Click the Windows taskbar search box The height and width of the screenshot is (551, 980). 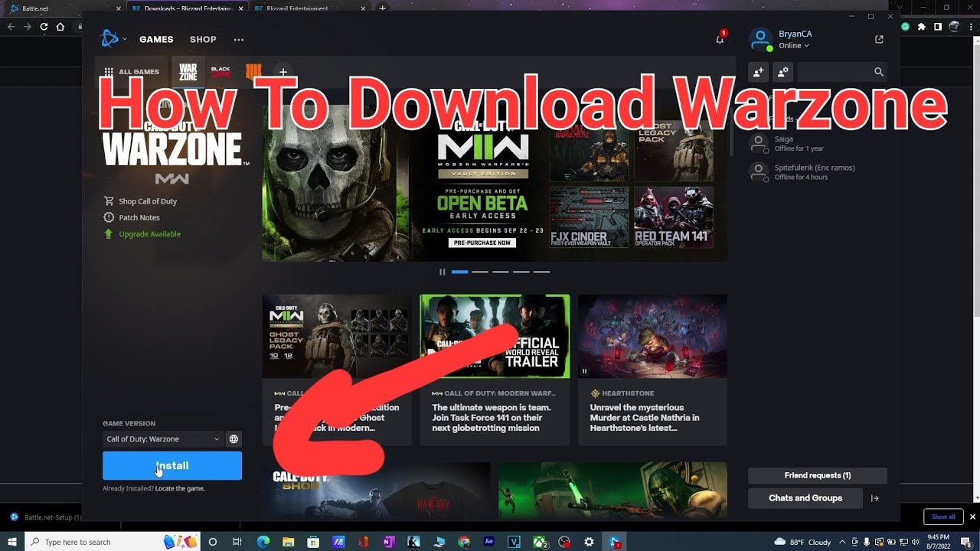(x=113, y=542)
